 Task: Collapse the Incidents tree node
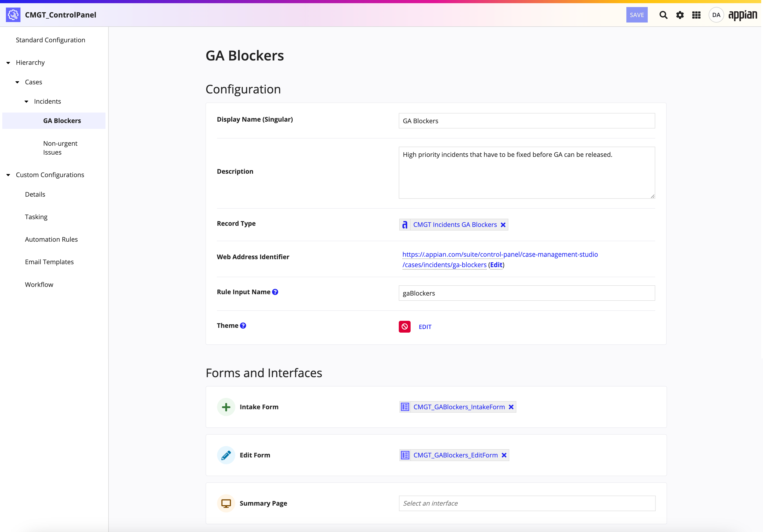pos(27,101)
